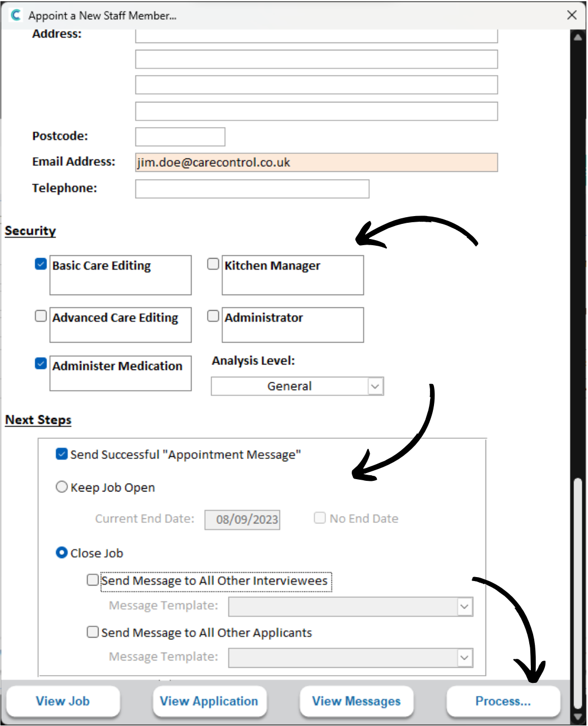Click the Telephone: label
The height and width of the screenshot is (726, 588).
(64, 188)
